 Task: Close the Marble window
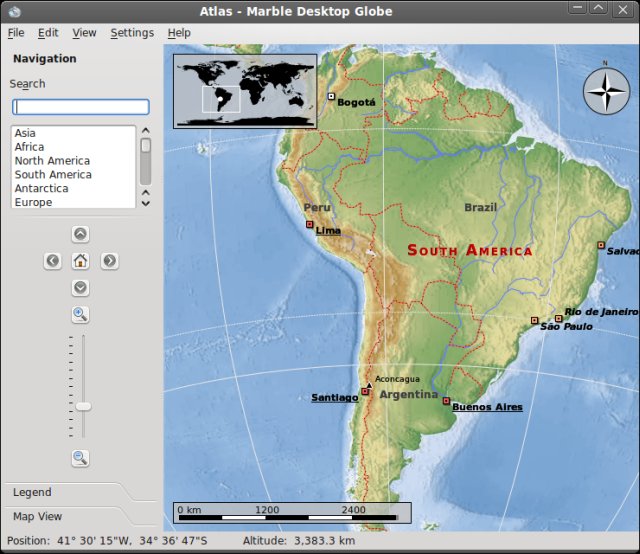click(623, 9)
